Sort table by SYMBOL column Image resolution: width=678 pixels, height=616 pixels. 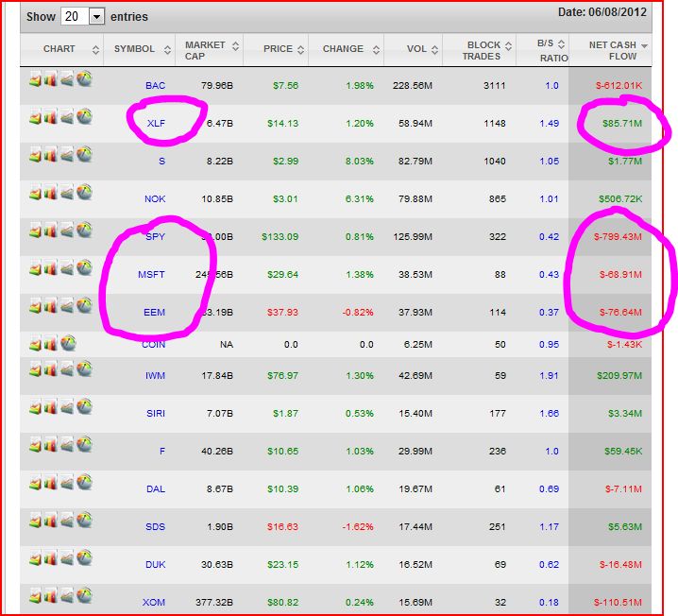139,49
